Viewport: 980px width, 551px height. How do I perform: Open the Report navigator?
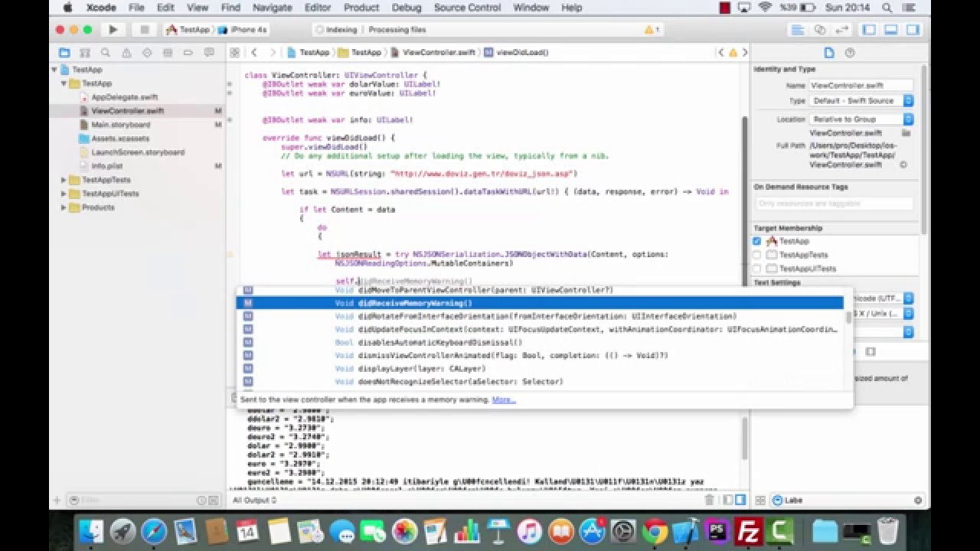pyautogui.click(x=209, y=53)
